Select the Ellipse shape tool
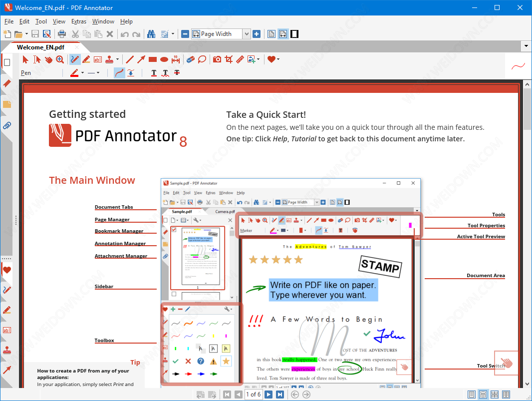Image resolution: width=532 pixels, height=401 pixels. (x=164, y=59)
